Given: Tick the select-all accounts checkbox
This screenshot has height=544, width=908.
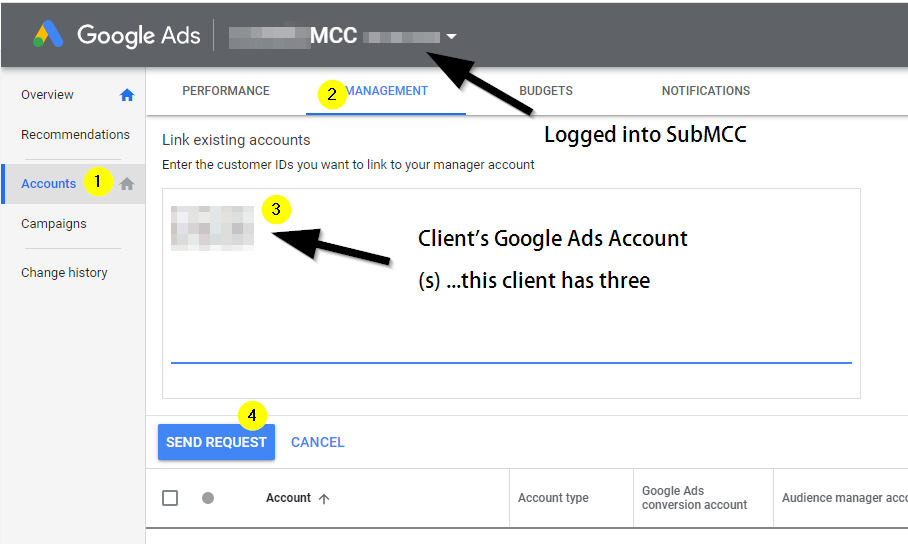Looking at the screenshot, I should tap(170, 498).
